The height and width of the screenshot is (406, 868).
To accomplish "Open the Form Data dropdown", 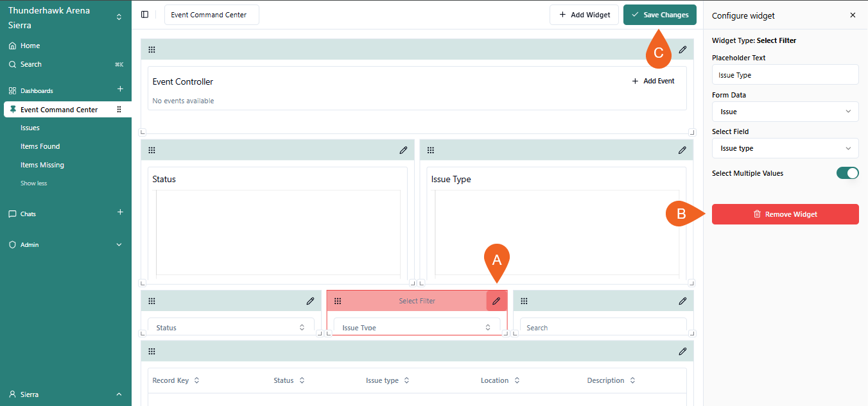I will [x=785, y=112].
